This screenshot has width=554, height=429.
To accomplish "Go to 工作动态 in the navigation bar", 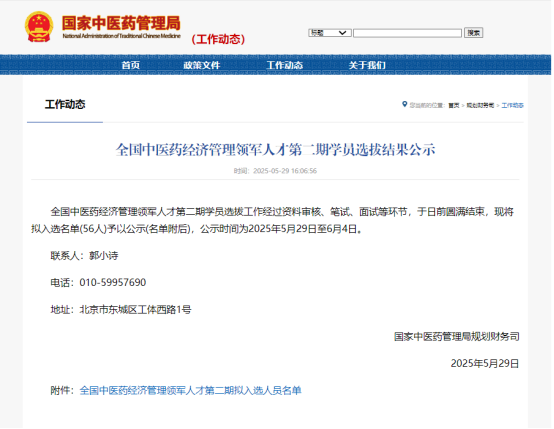I will coord(285,65).
